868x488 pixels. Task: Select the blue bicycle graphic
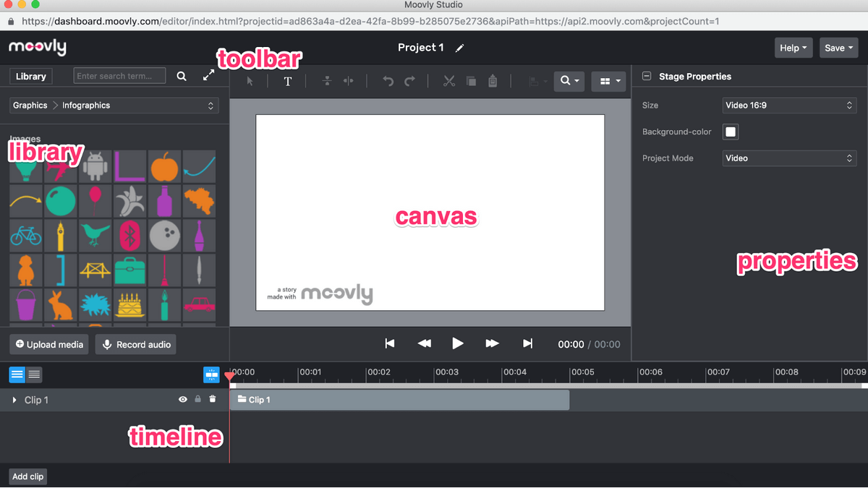tap(26, 235)
